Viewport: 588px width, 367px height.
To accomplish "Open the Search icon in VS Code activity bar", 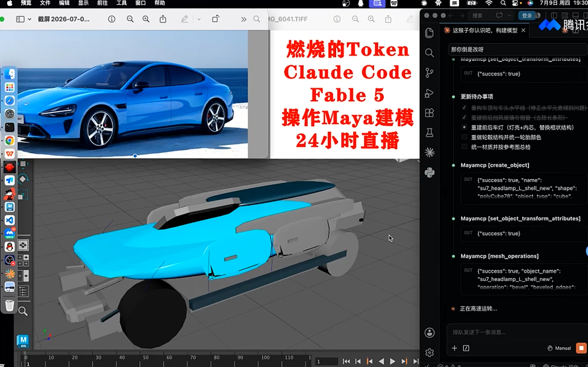I will [x=430, y=53].
